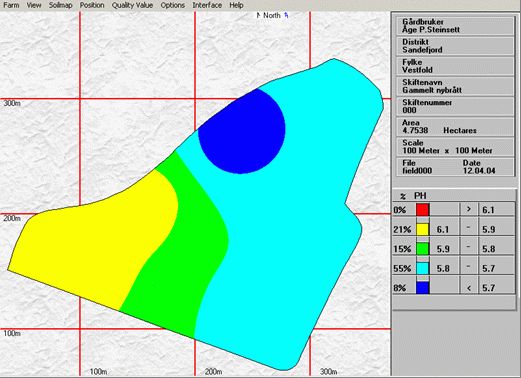
Task: Open the Position menu
Action: pos(92,5)
